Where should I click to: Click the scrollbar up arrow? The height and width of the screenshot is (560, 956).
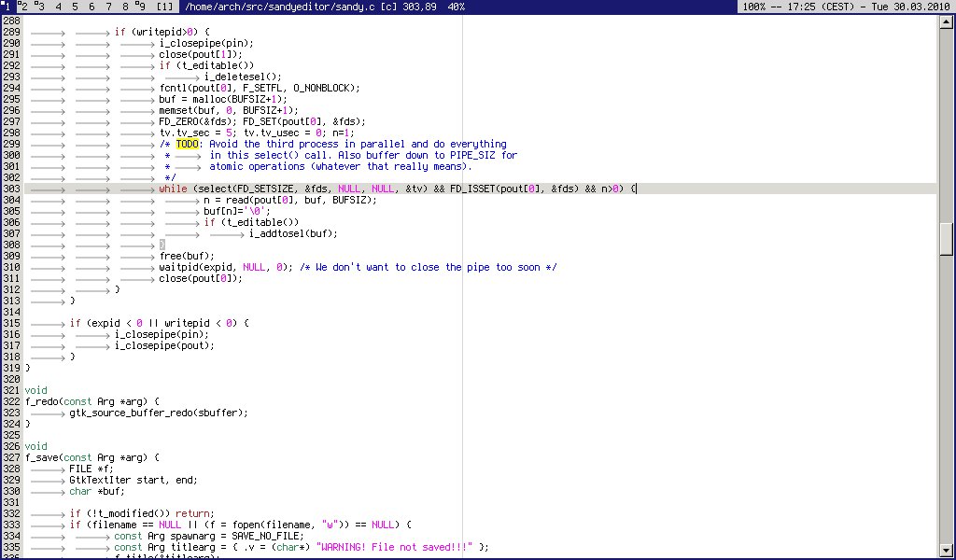click(947, 21)
